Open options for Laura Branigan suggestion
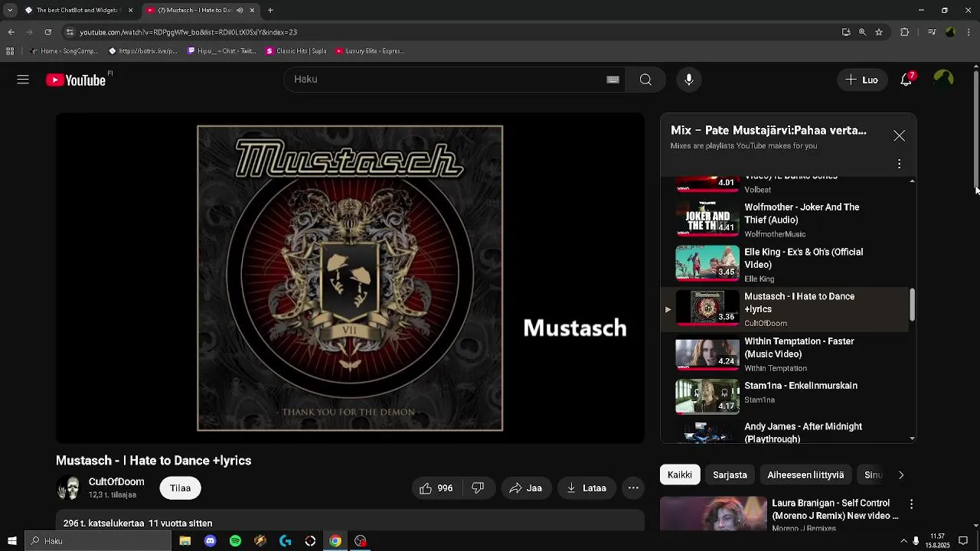The width and height of the screenshot is (980, 551). coord(911,504)
